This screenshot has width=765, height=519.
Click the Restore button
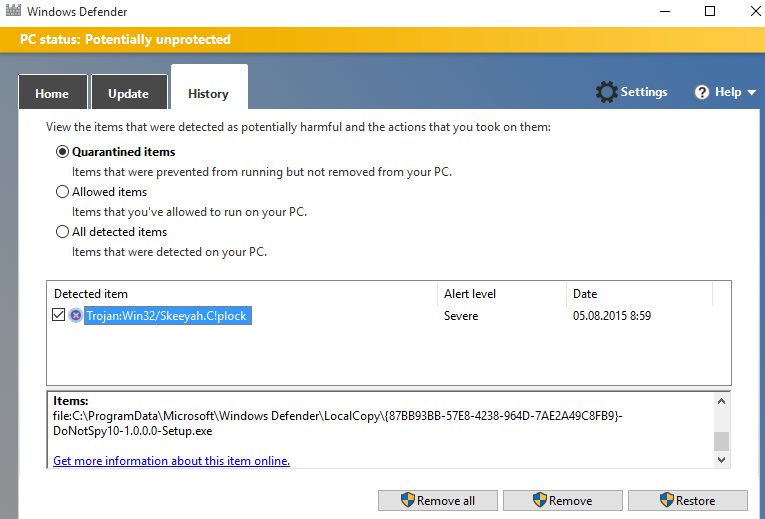(687, 500)
